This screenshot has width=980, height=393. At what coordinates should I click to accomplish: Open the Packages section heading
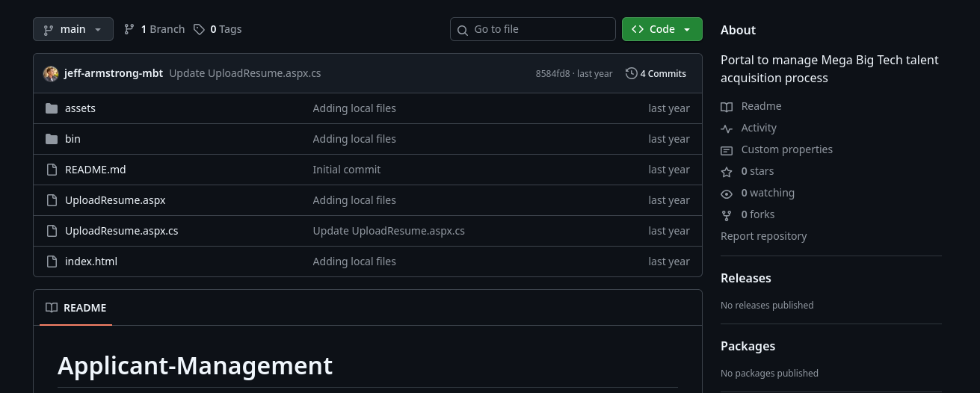tap(748, 346)
